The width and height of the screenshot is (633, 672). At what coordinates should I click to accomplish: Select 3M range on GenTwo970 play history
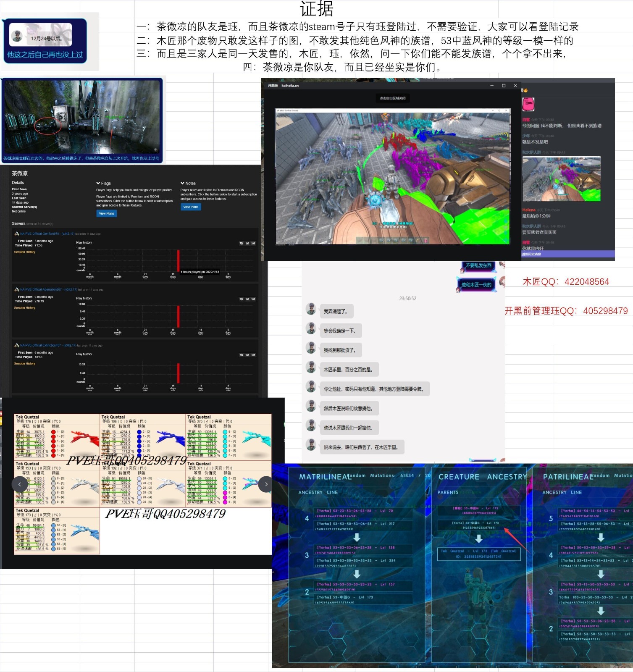pos(253,243)
